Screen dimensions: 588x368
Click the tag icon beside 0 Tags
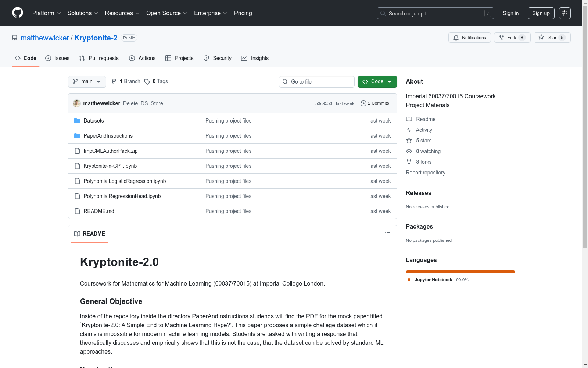tap(147, 82)
